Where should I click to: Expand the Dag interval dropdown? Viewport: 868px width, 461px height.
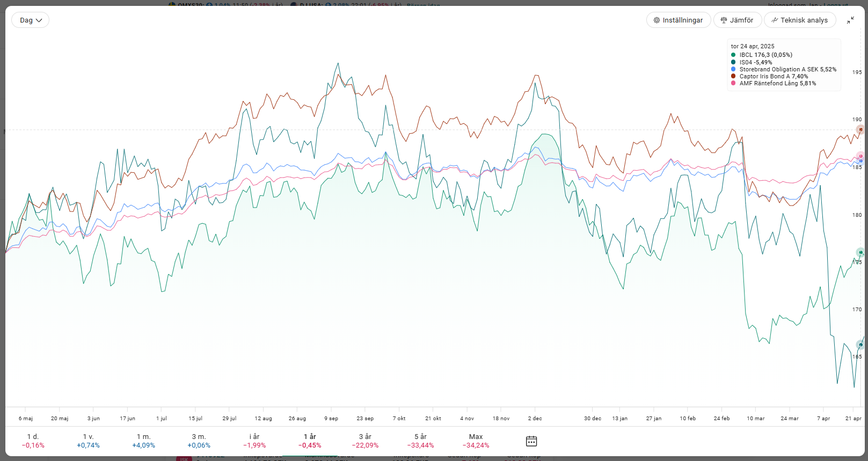(31, 20)
